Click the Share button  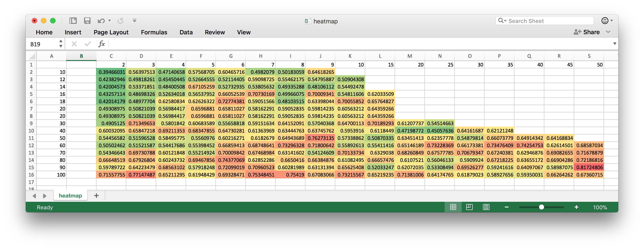point(587,32)
